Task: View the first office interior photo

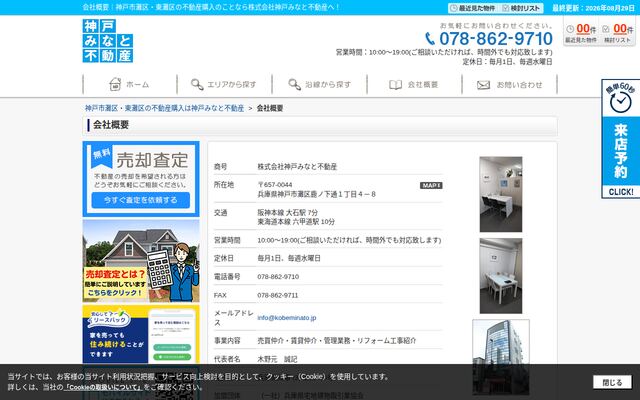Action: [x=501, y=194]
